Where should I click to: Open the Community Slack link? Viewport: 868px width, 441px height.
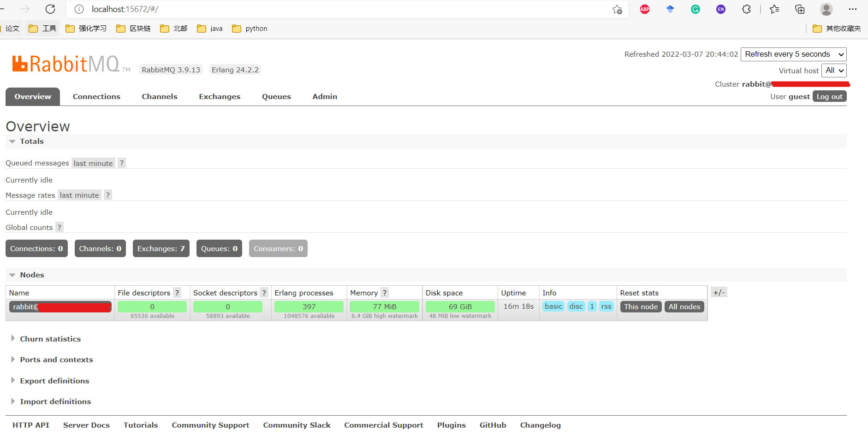point(297,425)
